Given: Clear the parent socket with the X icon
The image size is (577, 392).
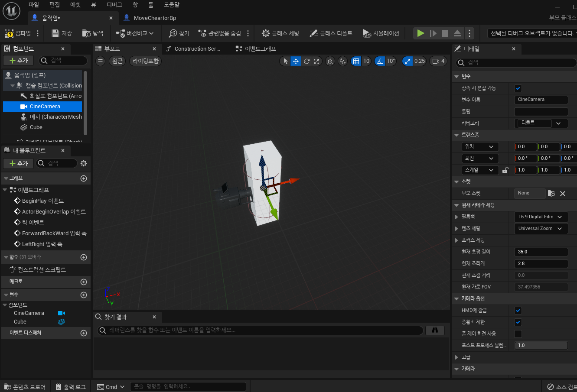Looking at the screenshot, I should click(563, 194).
